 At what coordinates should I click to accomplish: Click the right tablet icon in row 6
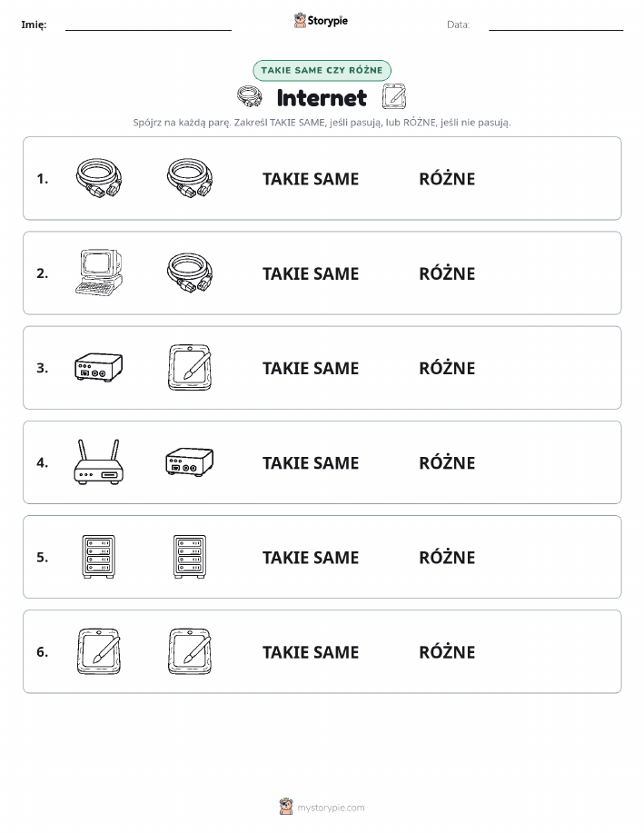[190, 651]
